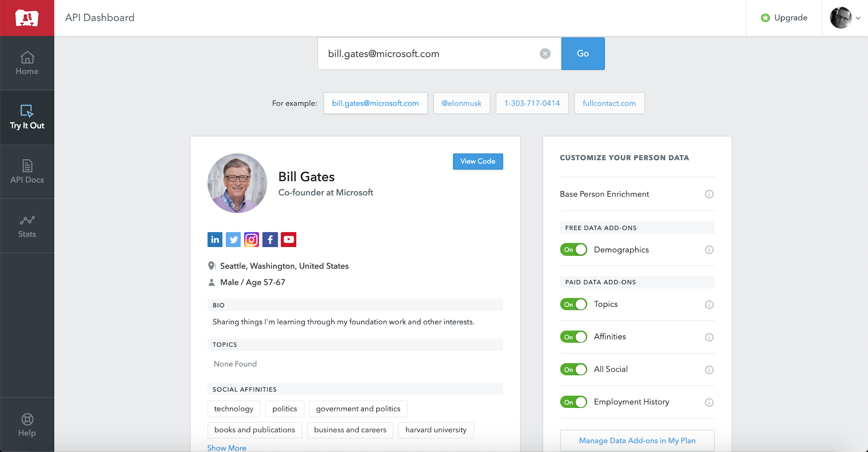Select the government and politics tag
868x452 pixels.
coord(358,409)
